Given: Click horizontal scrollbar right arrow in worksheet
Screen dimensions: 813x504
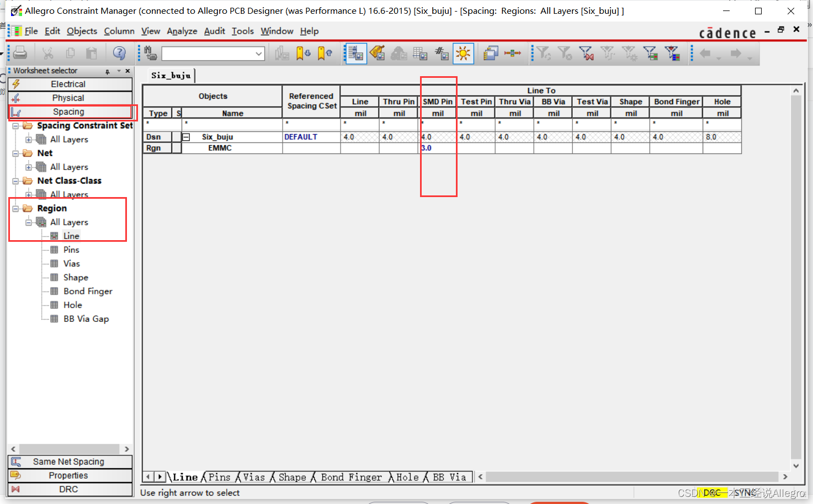Looking at the screenshot, I should (785, 476).
